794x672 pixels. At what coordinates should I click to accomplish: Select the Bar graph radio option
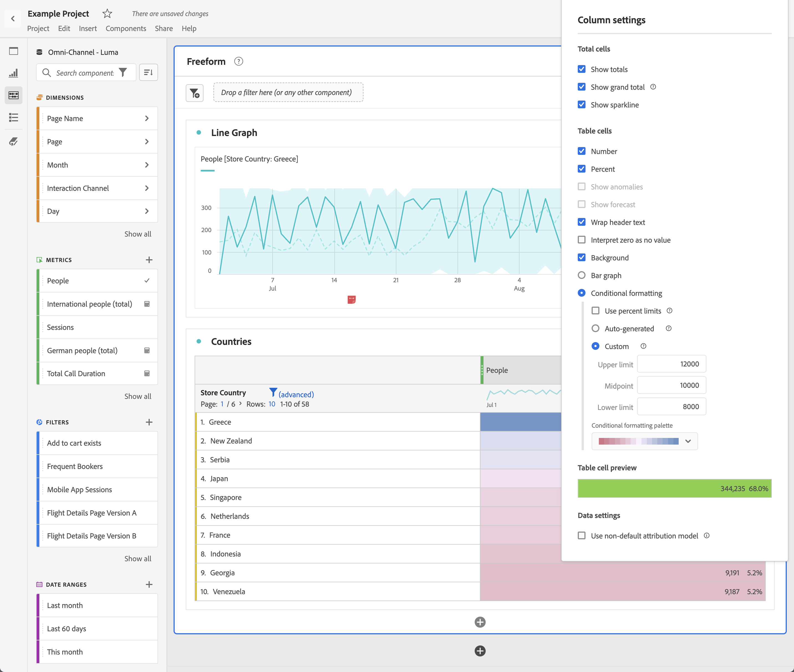(x=581, y=275)
